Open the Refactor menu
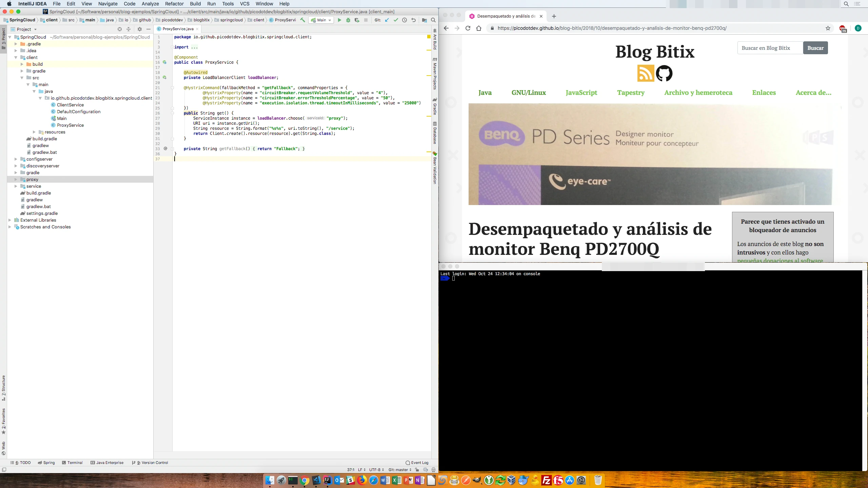 click(x=174, y=4)
